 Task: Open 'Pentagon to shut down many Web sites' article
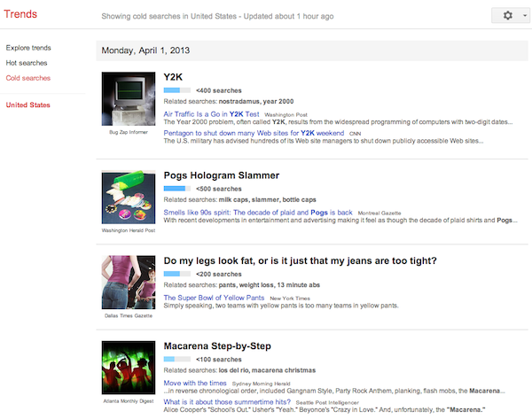254,133
